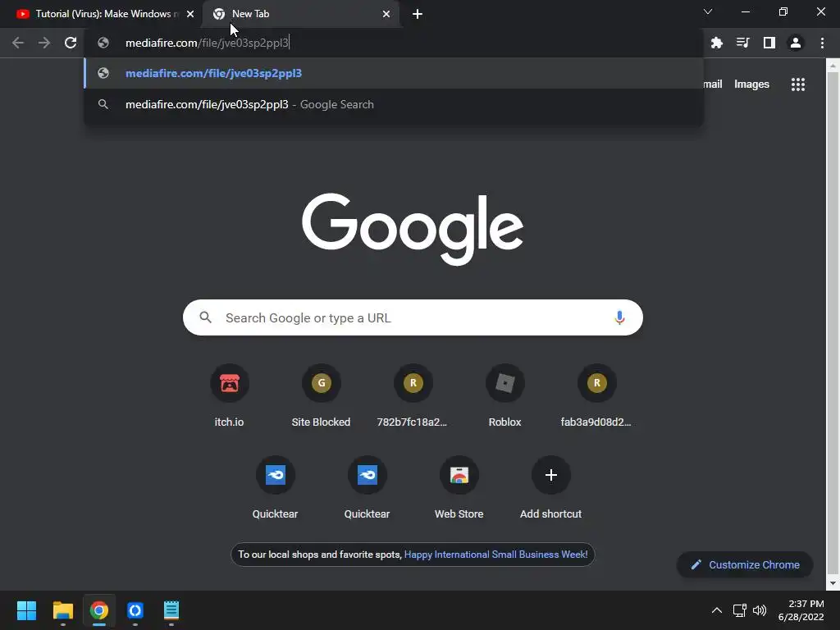This screenshot has height=630, width=840.
Task: Open Chrome's three-dot menu
Action: (822, 43)
